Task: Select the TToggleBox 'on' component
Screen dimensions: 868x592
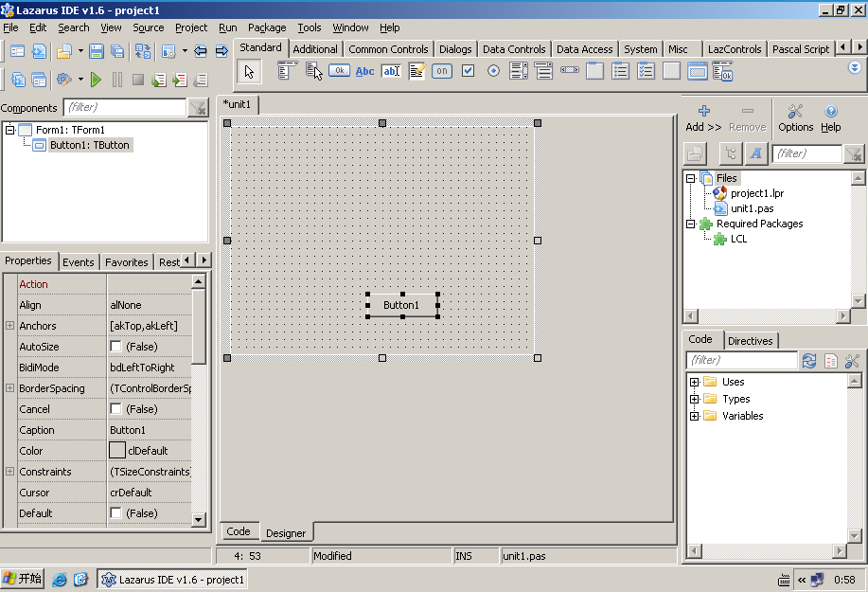Action: coord(442,71)
